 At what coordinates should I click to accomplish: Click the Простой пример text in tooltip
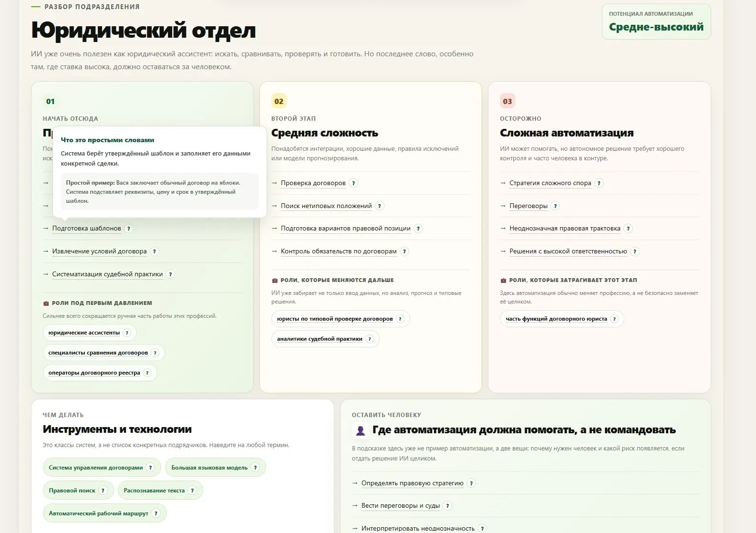[x=90, y=183]
